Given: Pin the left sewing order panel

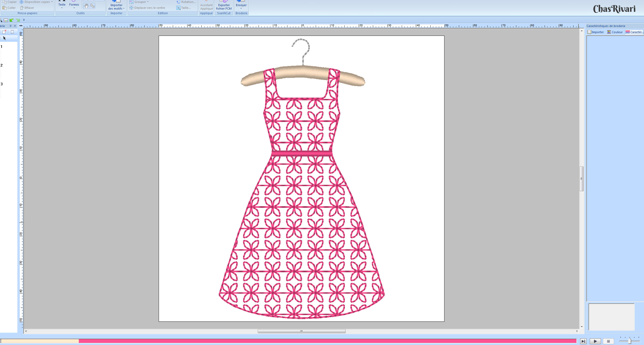Looking at the screenshot, I should (x=10, y=26).
